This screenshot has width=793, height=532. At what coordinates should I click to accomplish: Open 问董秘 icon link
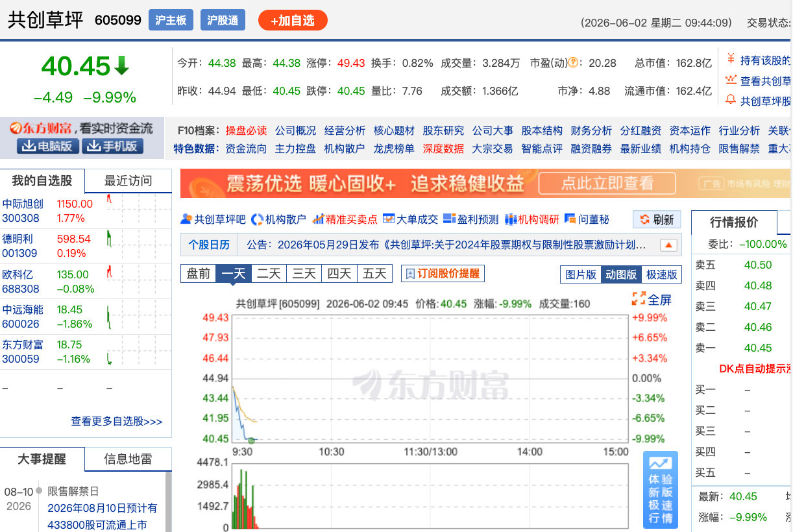(x=587, y=219)
